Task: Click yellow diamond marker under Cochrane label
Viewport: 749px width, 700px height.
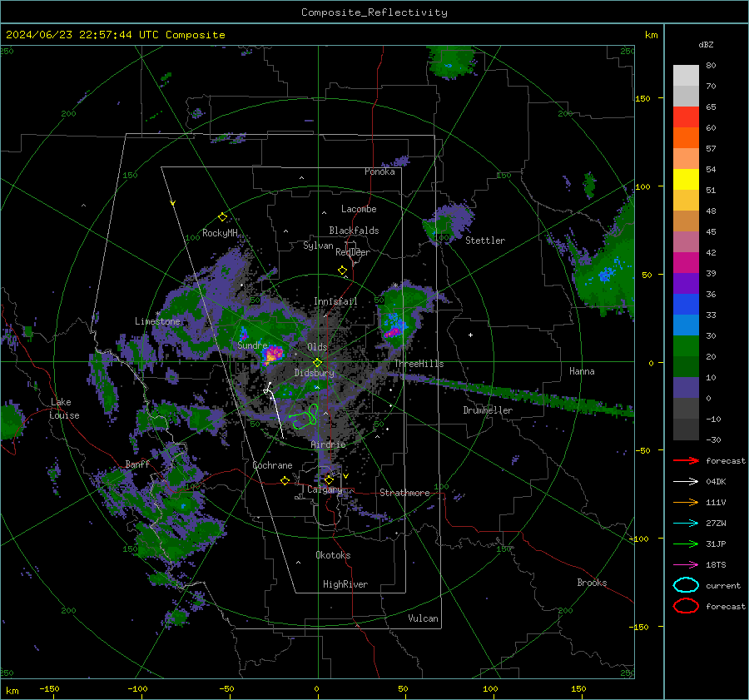Action: (285, 480)
